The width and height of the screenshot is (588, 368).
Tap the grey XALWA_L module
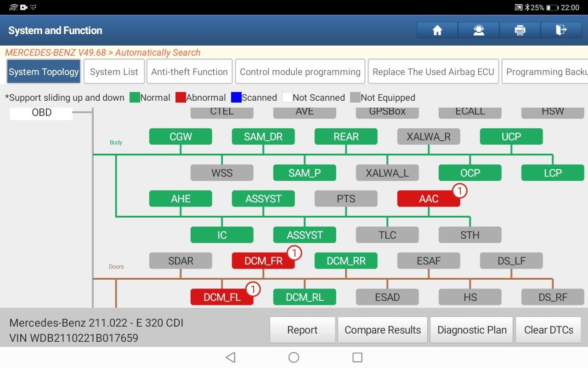[x=387, y=173]
